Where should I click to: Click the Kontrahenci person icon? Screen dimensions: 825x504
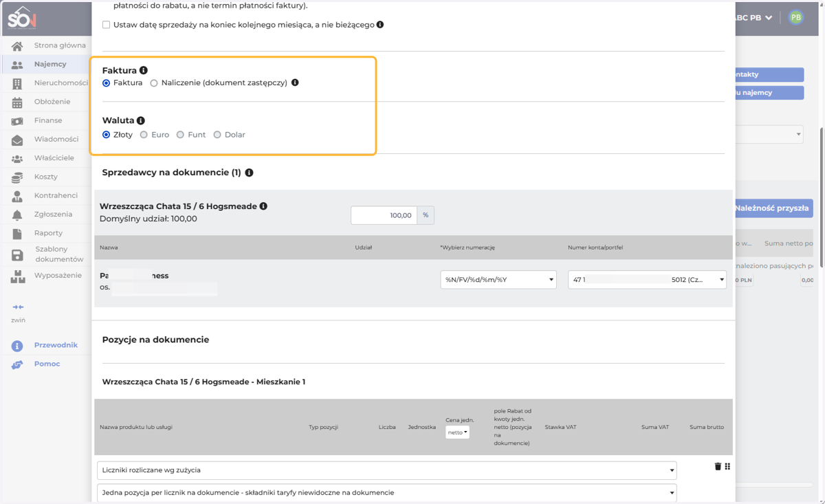tap(17, 196)
